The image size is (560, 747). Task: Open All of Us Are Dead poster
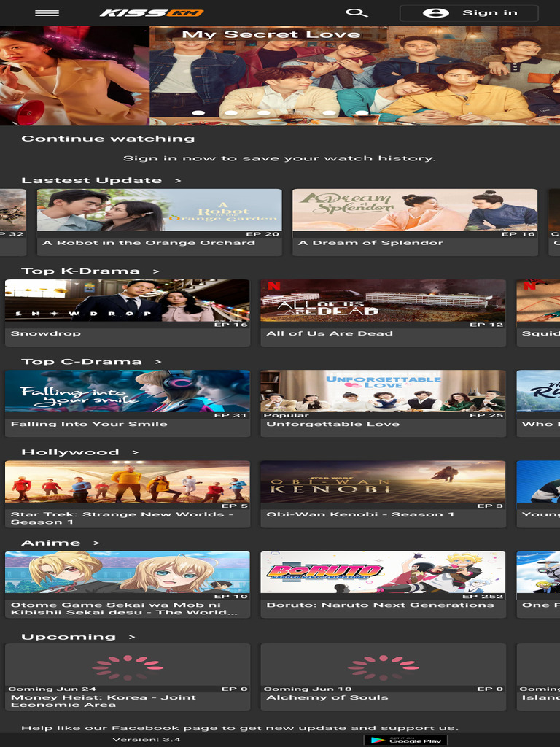coord(383,301)
